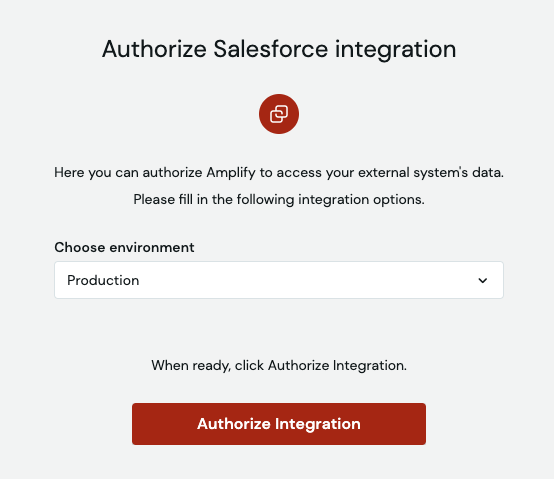554x479 pixels.
Task: Select the Production value in the combo box
Action: tap(103, 280)
